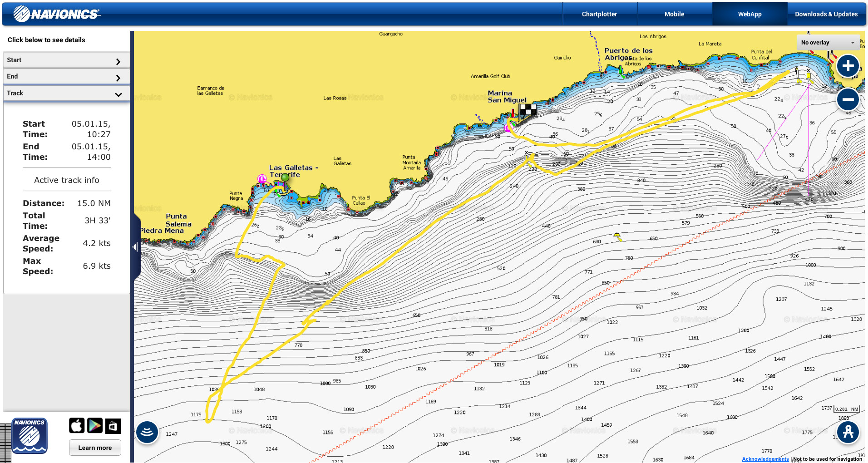The image size is (868, 463).
Task: Click the Las Rosas place label
Action: coord(335,98)
